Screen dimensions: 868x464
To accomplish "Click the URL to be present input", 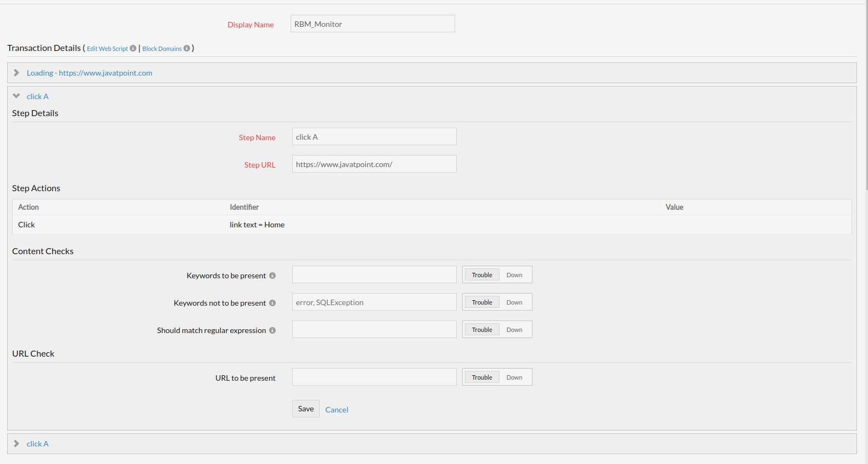I will click(x=374, y=377).
